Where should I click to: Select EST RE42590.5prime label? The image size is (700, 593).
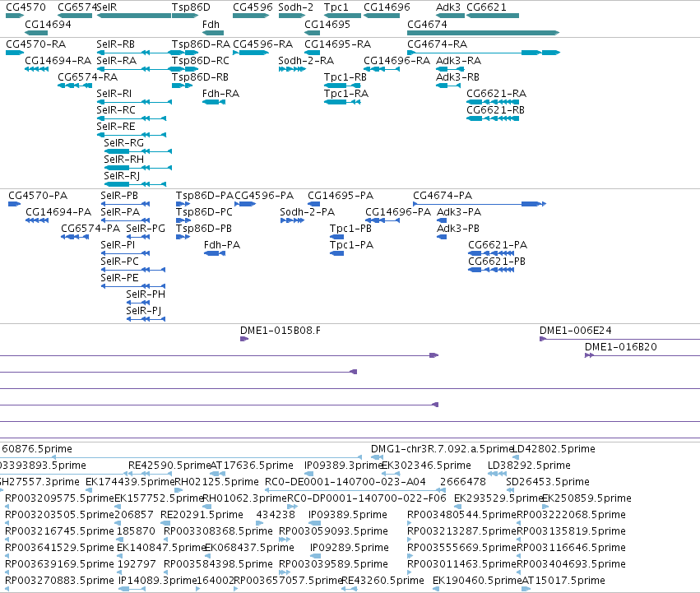(x=169, y=466)
